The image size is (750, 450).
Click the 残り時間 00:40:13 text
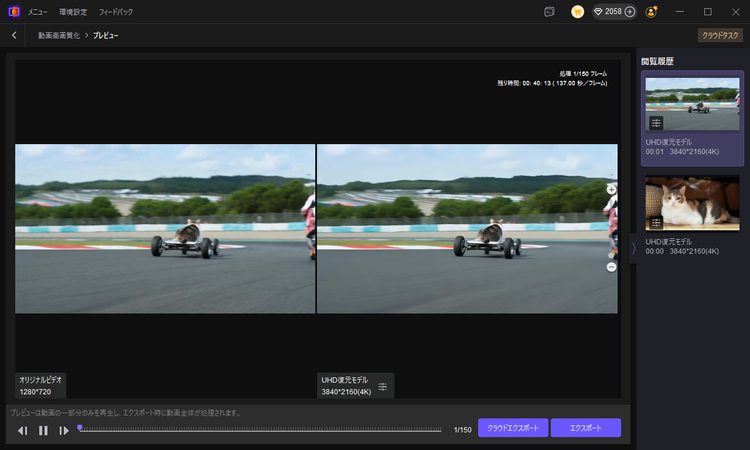[x=552, y=83]
